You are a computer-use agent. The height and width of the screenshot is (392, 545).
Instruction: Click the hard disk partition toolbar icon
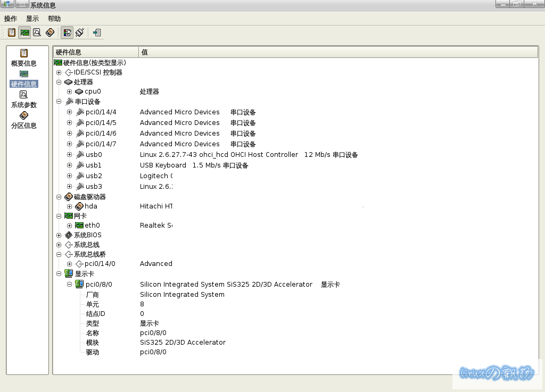(49, 32)
